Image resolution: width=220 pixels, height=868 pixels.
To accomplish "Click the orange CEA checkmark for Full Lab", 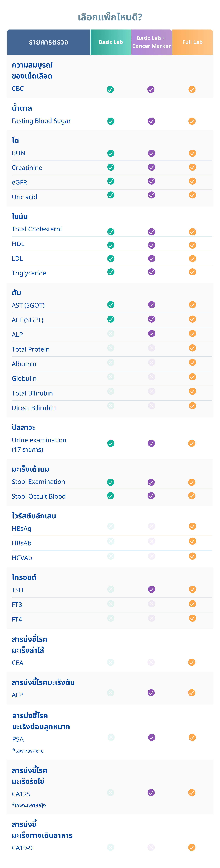I will click(x=192, y=662).
